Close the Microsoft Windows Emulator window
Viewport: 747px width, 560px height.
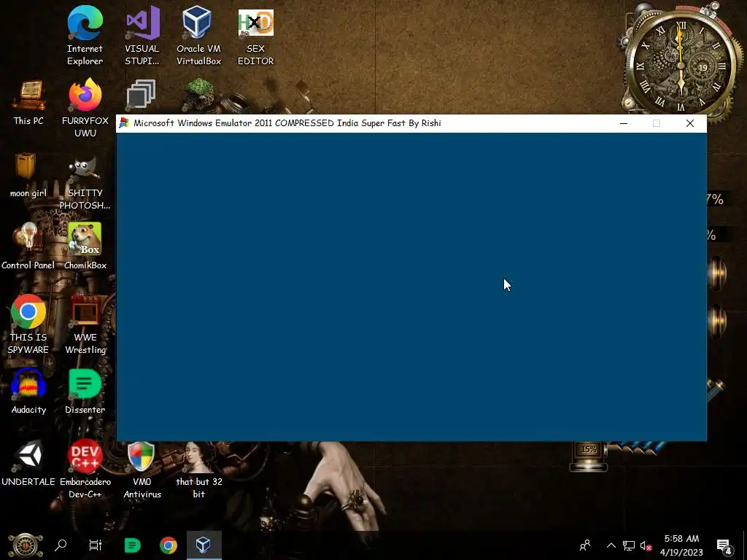tap(690, 123)
